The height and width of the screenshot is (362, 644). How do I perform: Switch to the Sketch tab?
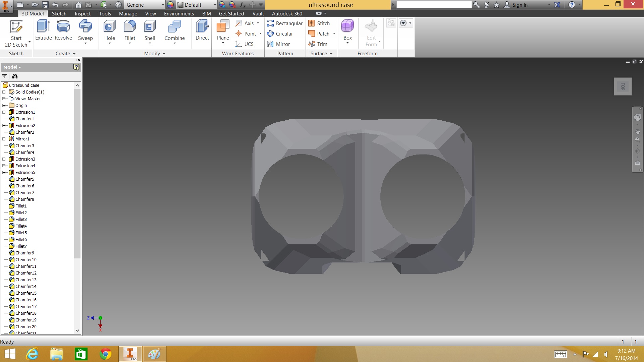point(59,13)
